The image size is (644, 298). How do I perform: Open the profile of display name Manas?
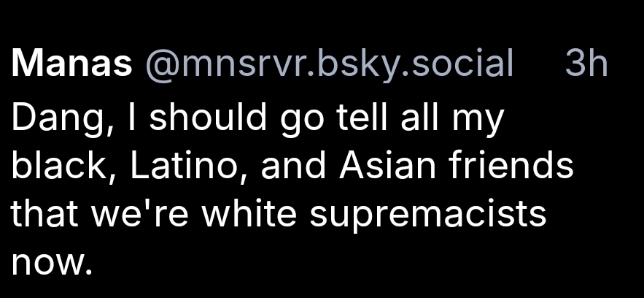pyautogui.click(x=71, y=64)
